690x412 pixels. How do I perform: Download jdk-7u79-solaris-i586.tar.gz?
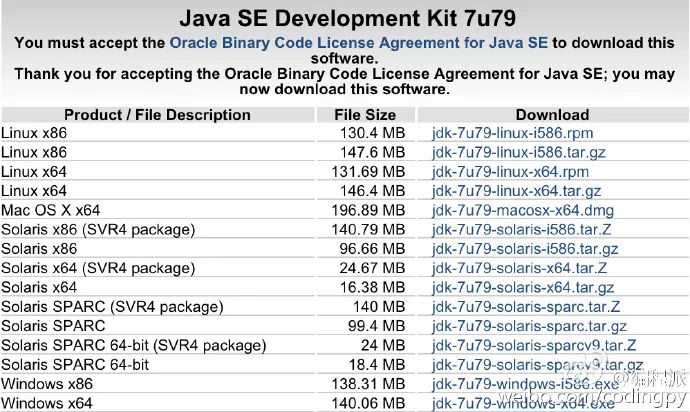tap(525, 249)
